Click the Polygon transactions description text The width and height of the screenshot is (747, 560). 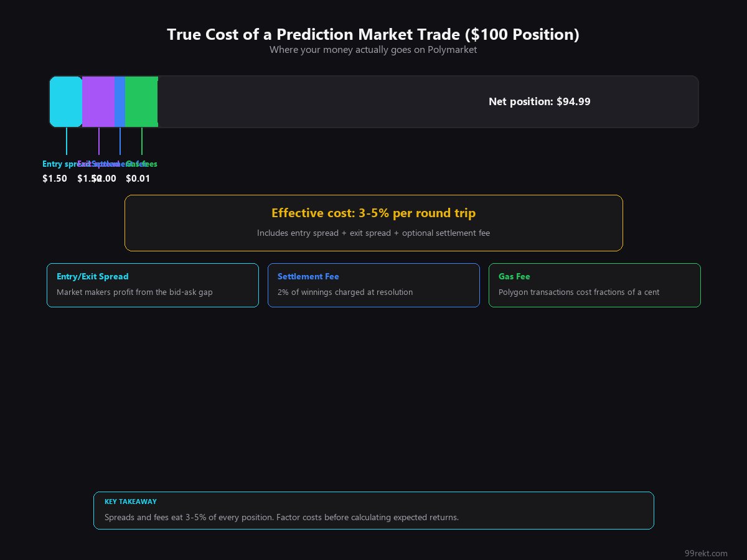tap(578, 292)
